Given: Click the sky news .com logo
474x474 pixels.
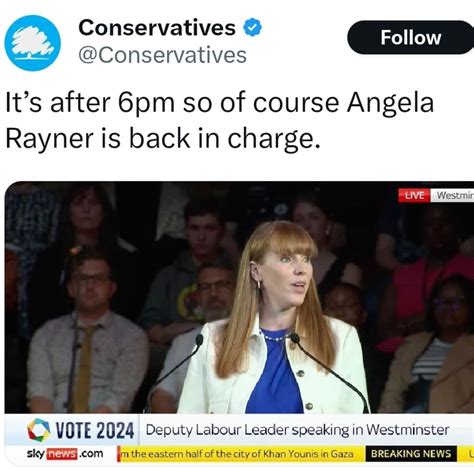Looking at the screenshot, I should (65, 454).
